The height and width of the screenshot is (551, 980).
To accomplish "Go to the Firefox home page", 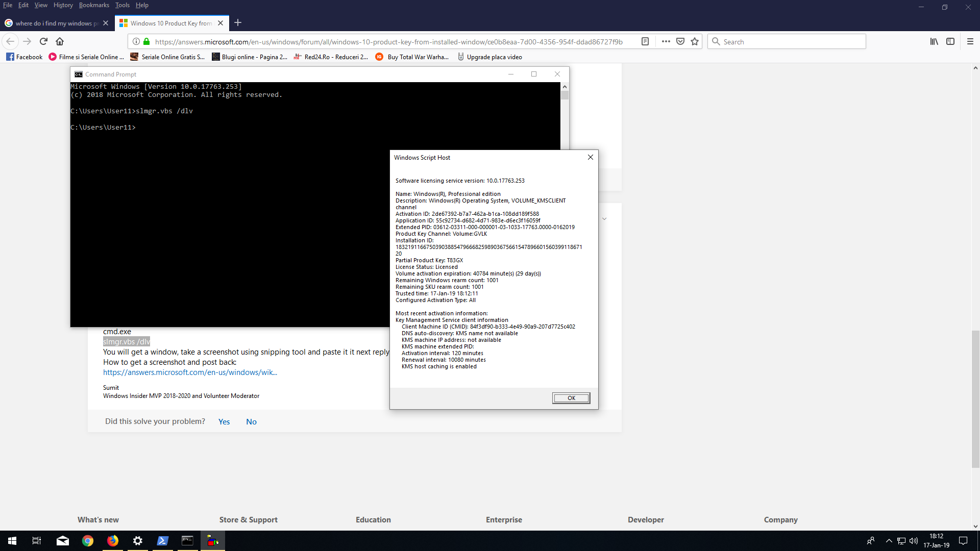I will coord(60,41).
